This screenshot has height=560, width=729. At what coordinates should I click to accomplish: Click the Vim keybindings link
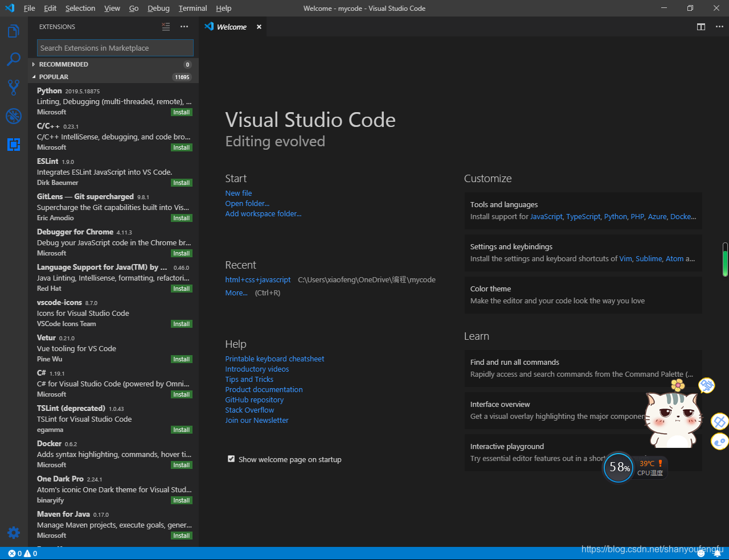click(x=626, y=258)
